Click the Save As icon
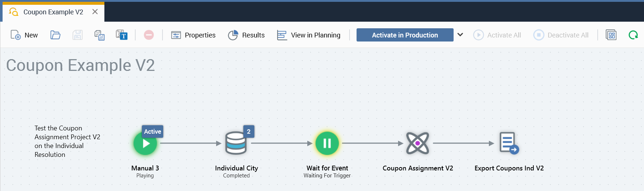Screen dimensions: 644x191 point(100,35)
